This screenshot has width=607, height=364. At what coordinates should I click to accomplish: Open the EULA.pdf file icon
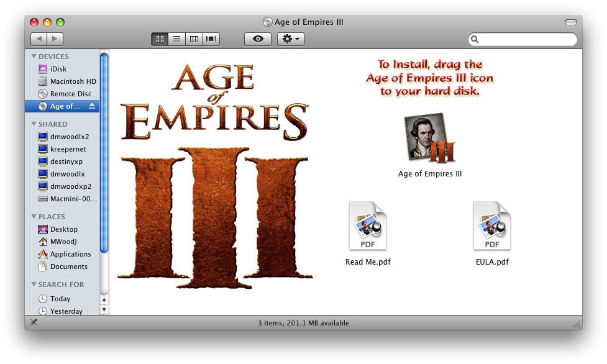491,225
